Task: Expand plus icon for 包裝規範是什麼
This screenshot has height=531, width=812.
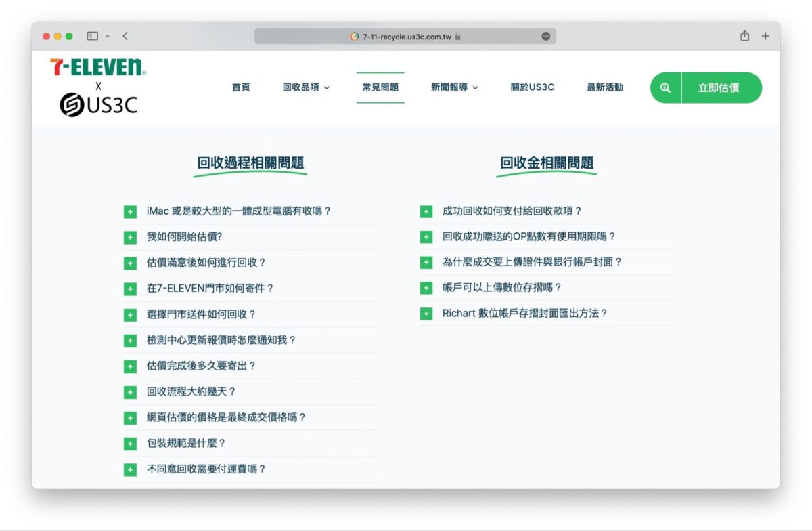Action: 130,444
